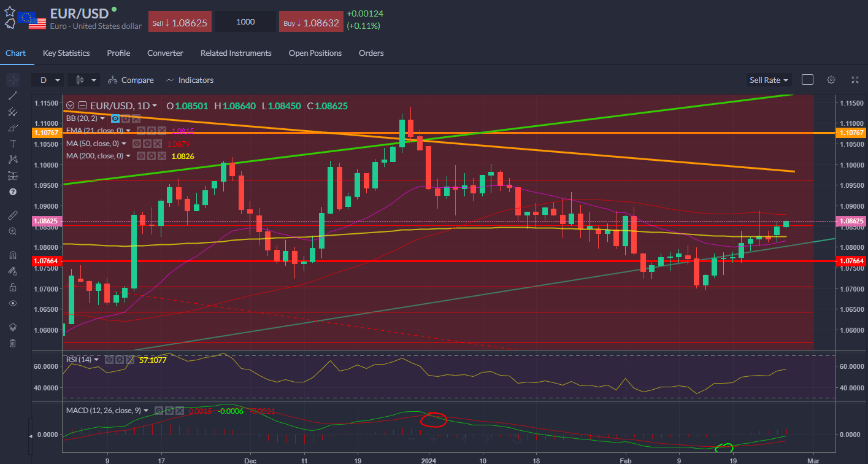Remove the EMA (21, close, 0) indicator
This screenshot has height=464, width=868.
tap(162, 131)
